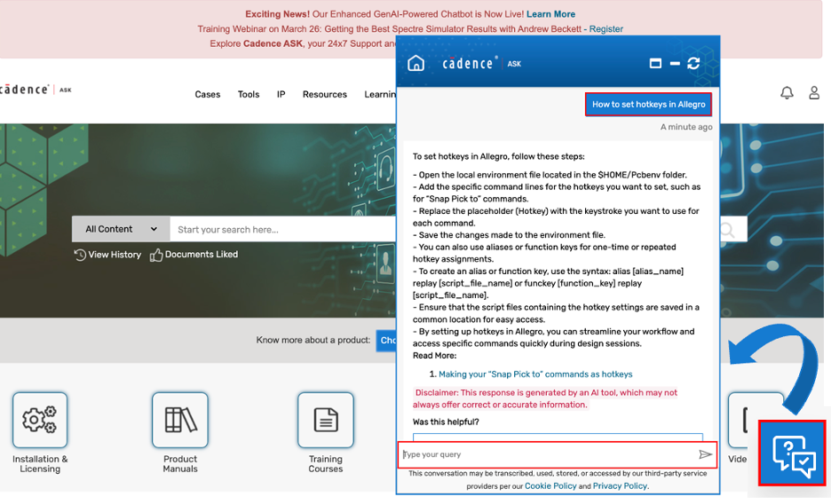Viewport: 831px width, 504px height.
Task: Expand the All Content dropdown
Action: tap(122, 229)
